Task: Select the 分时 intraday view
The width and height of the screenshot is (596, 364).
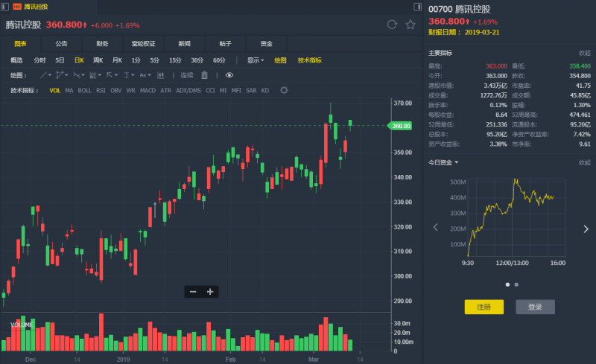Action: point(39,60)
